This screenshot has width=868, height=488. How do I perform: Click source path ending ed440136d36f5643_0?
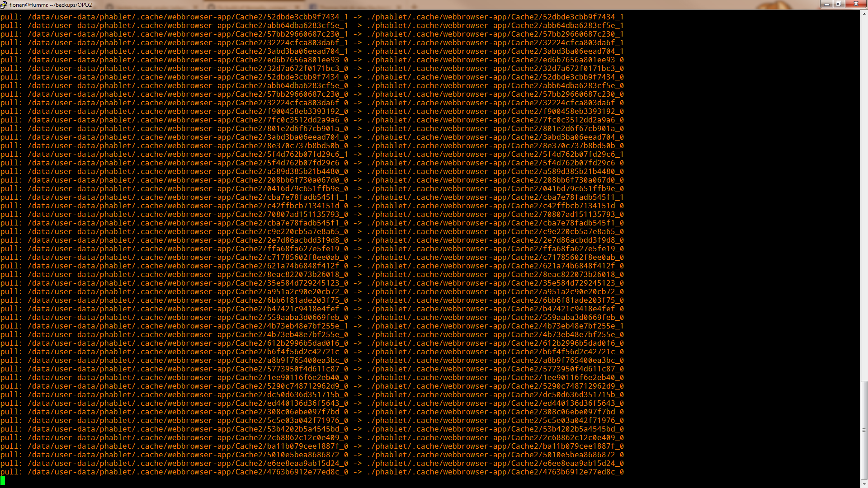coord(188,403)
